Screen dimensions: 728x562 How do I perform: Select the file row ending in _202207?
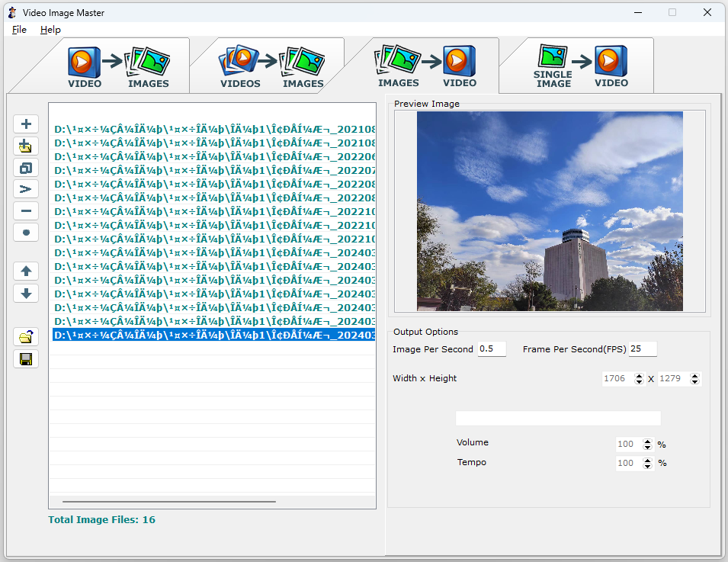[214, 171]
